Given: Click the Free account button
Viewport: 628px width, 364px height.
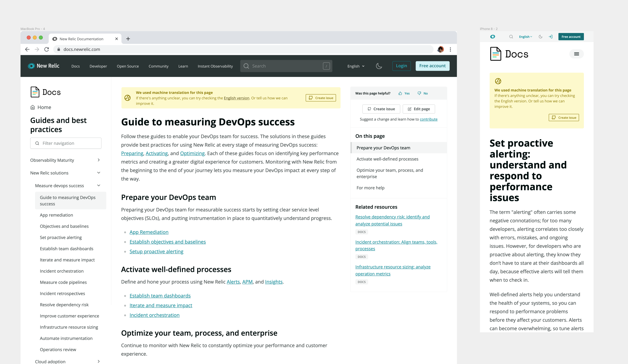Looking at the screenshot, I should 432,66.
